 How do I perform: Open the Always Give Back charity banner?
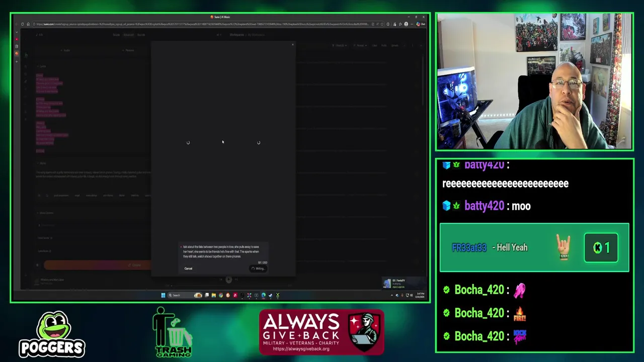tap(321, 332)
